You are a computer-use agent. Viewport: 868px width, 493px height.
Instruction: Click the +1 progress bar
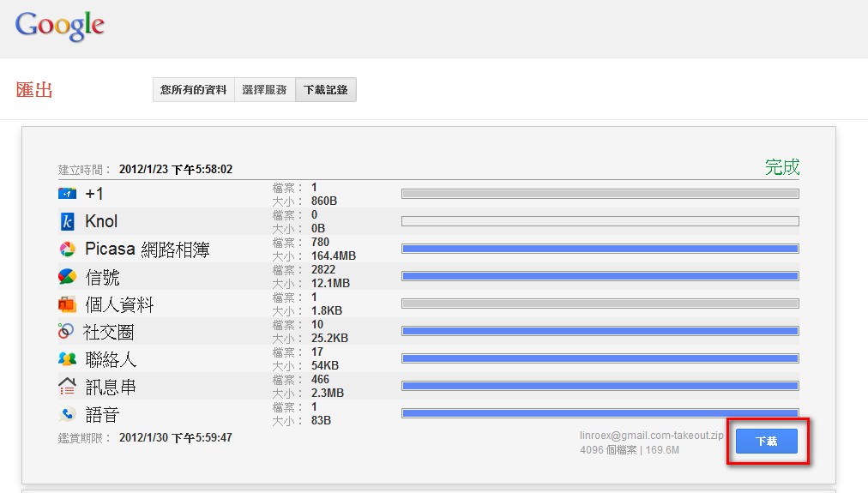pyautogui.click(x=600, y=194)
